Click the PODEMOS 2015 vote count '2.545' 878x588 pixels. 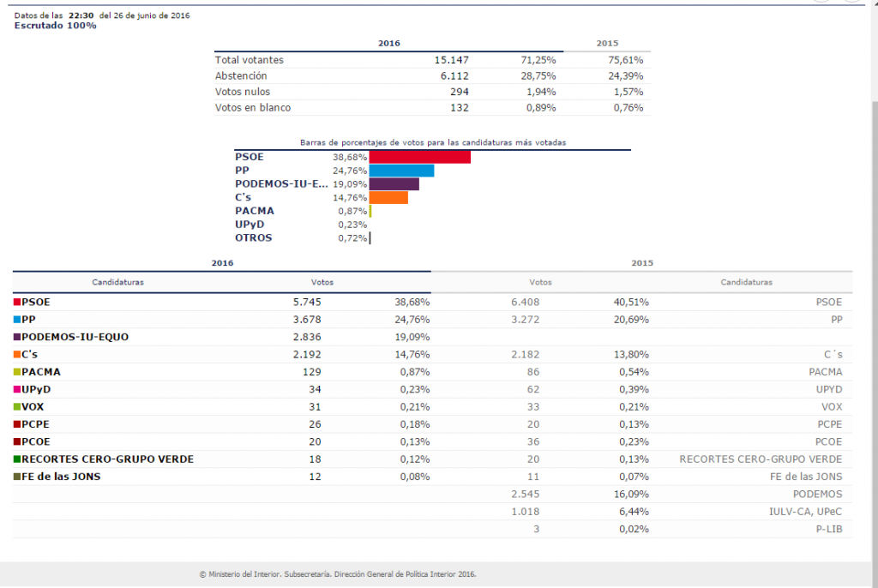click(526, 494)
